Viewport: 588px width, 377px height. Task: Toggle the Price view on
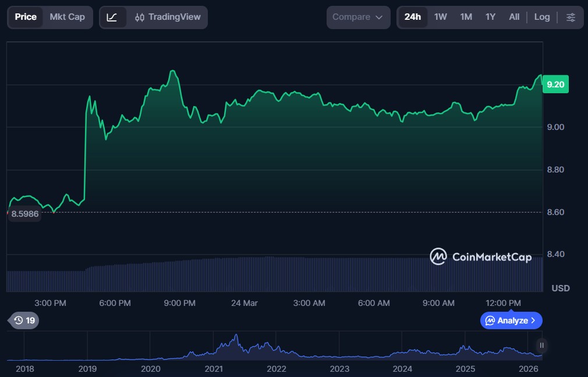pyautogui.click(x=26, y=17)
